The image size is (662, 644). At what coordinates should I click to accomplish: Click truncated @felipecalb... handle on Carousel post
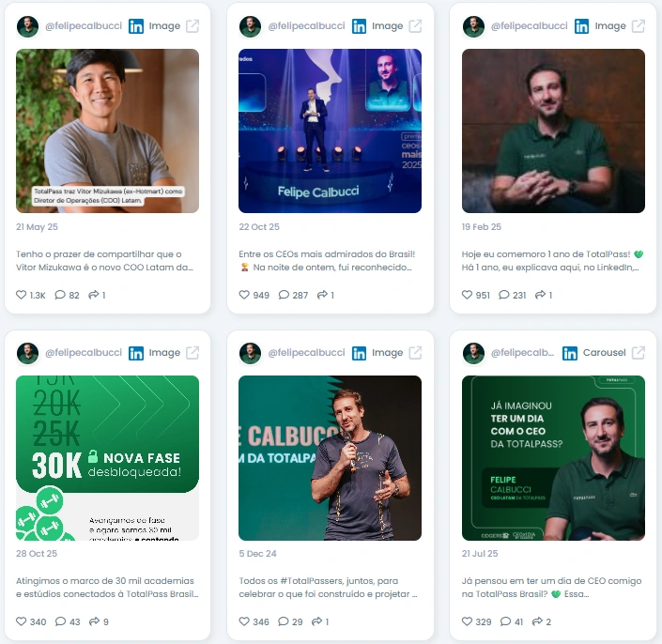point(522,353)
